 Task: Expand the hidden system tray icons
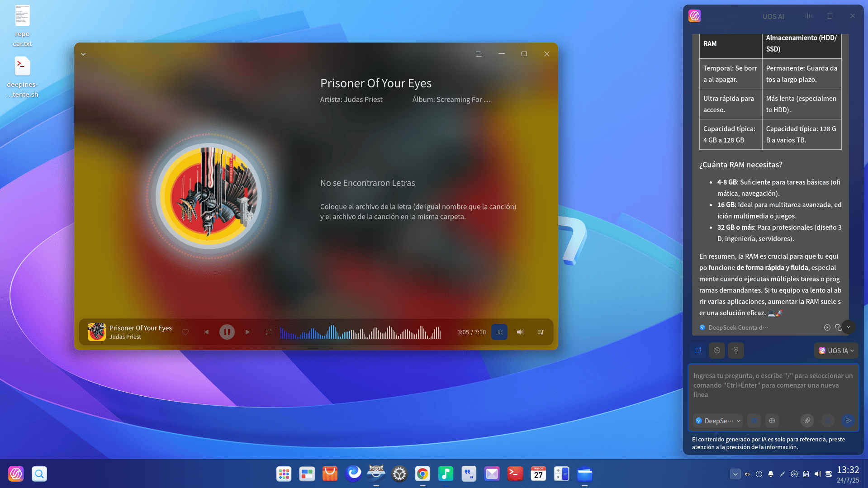tap(735, 474)
